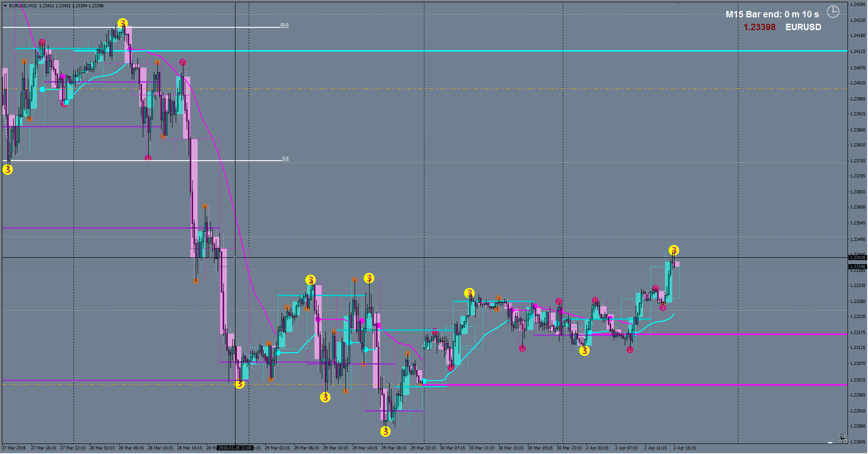Click the 1.23280 price scale label
The image size is (868, 454).
pos(858,302)
